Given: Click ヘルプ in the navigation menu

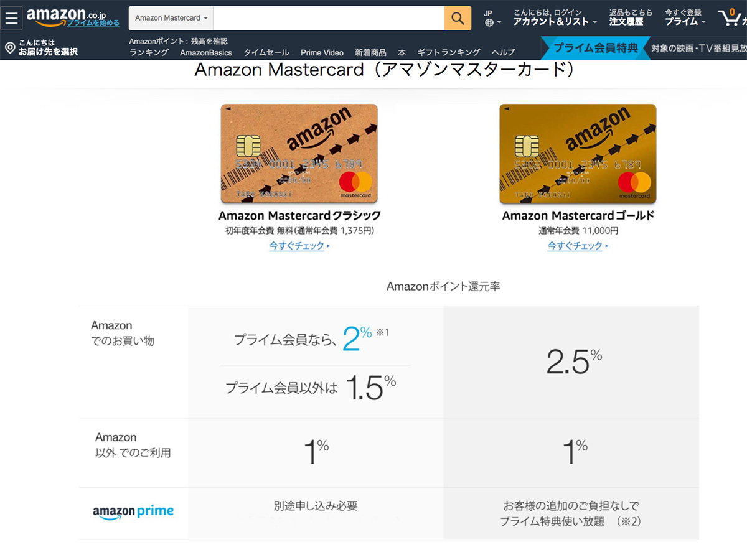Looking at the screenshot, I should [502, 53].
